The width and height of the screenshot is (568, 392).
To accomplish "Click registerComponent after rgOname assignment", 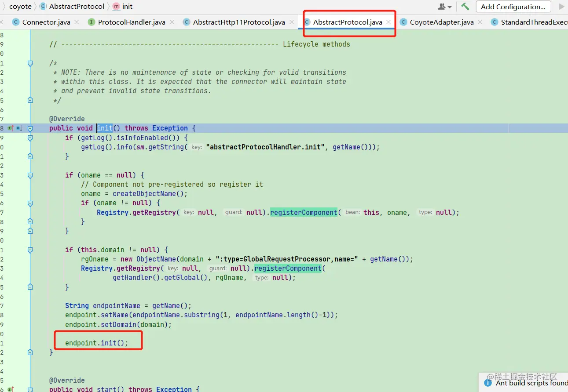I will tap(288, 268).
